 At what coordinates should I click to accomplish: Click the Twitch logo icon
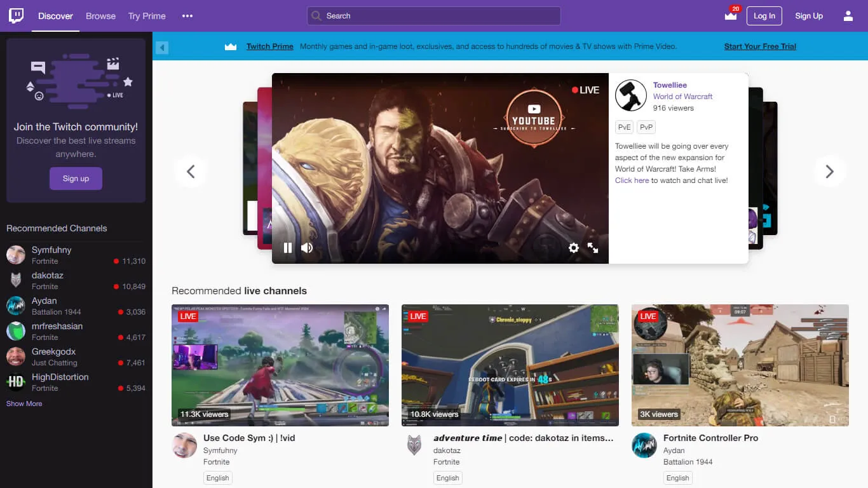(x=16, y=16)
